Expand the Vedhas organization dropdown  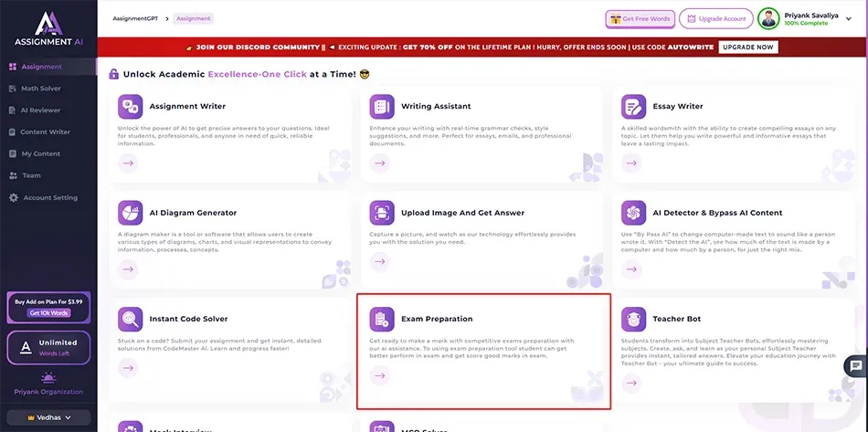tap(48, 416)
